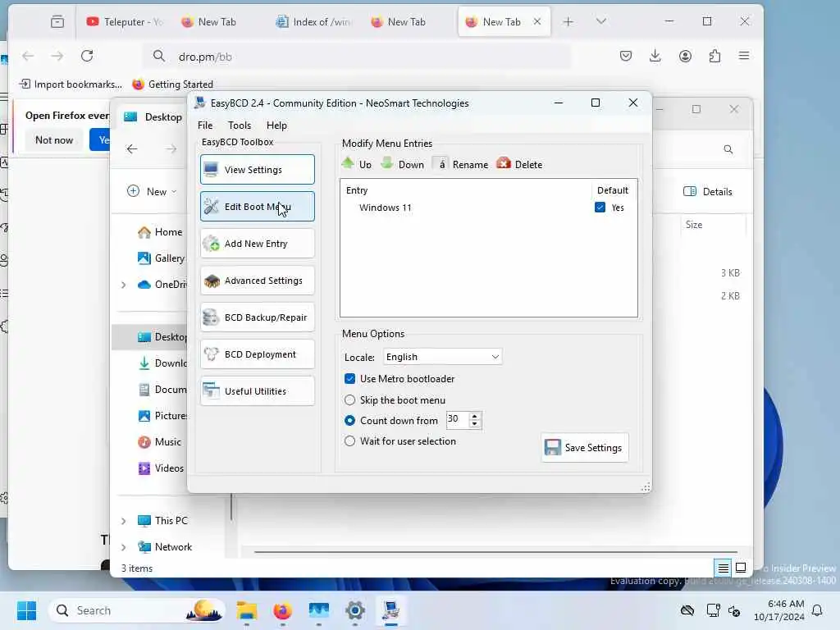Open View Settings in EasyBCD Toolbox
The height and width of the screenshot is (630, 840).
pos(257,169)
